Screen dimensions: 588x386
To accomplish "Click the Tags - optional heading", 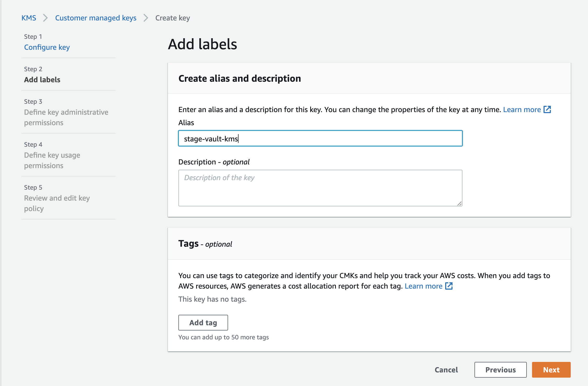I will click(205, 244).
